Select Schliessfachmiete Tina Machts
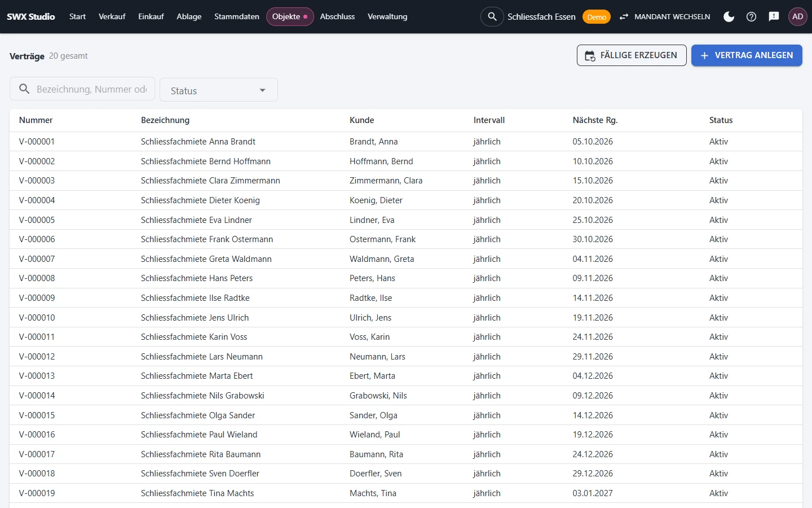This screenshot has width=812, height=508. pos(197,493)
